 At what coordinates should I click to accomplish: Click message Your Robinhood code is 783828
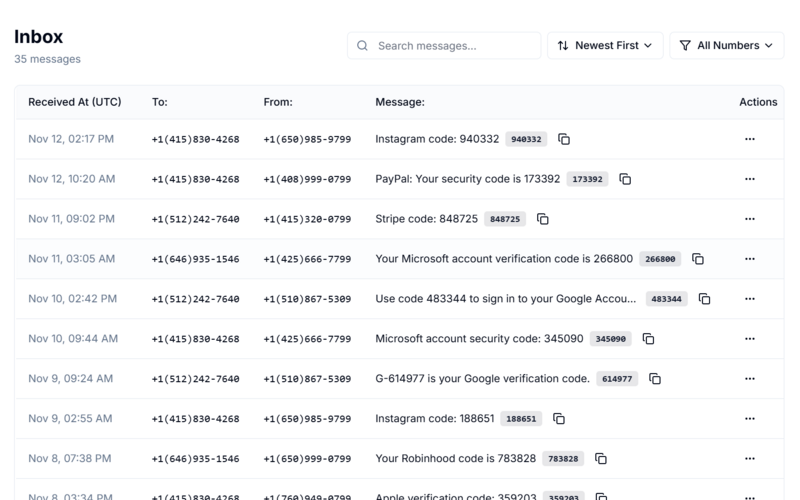456,459
